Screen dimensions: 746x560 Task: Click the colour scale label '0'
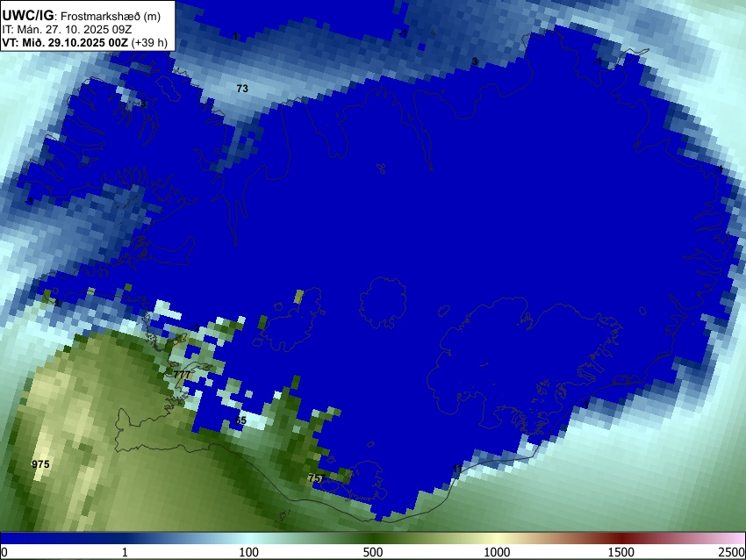pos(4,552)
